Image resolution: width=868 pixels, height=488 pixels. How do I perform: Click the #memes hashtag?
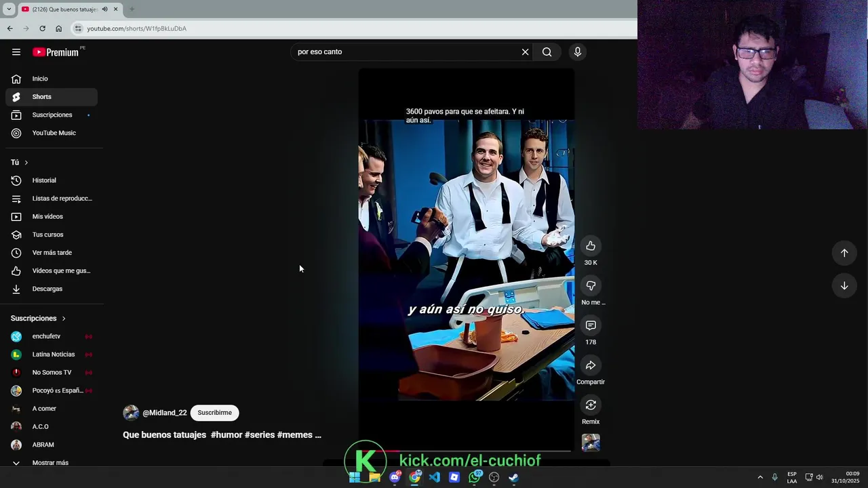pos(295,435)
